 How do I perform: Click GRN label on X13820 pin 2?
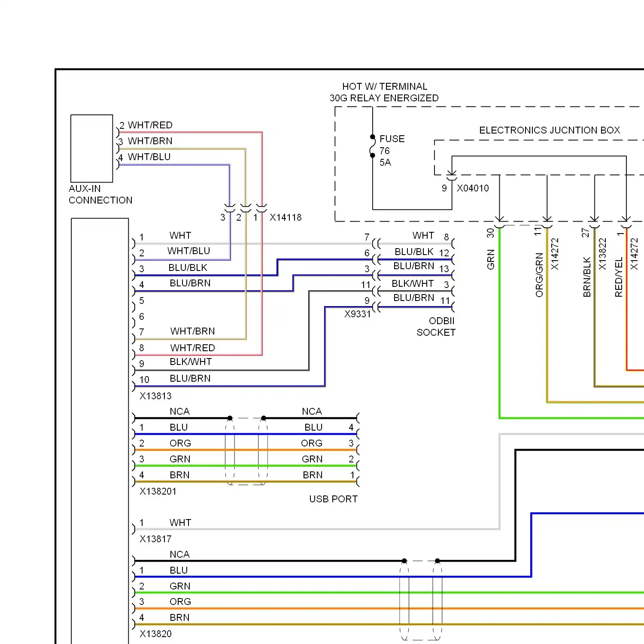tap(180, 586)
